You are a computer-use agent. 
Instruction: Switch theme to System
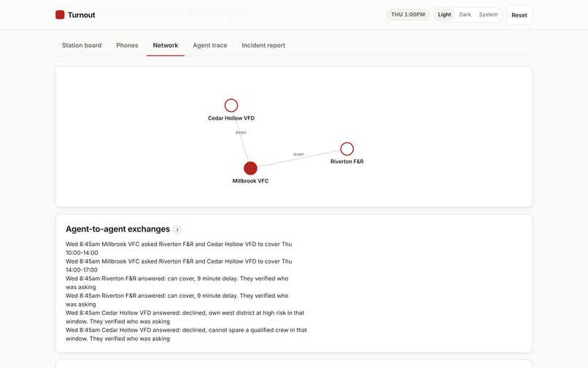pyautogui.click(x=488, y=15)
